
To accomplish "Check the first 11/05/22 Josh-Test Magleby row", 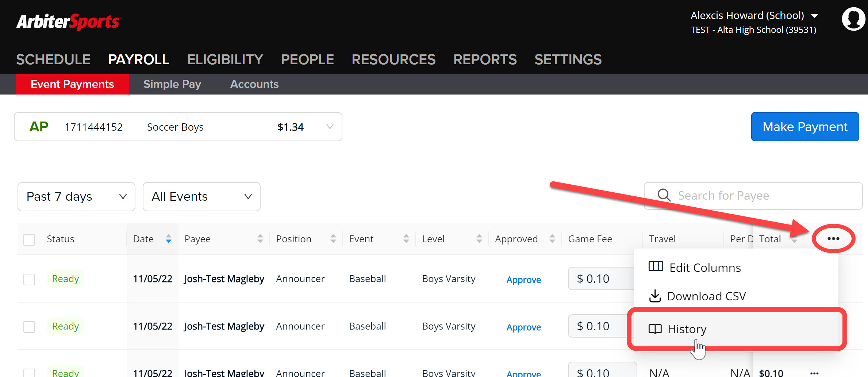I will coord(29,279).
